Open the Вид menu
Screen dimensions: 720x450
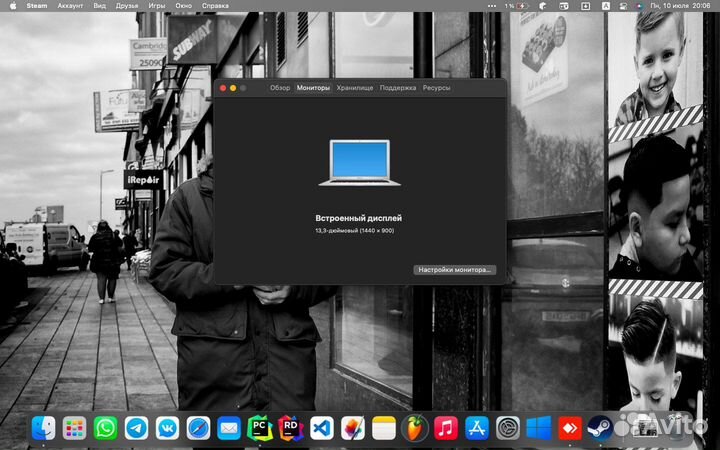[99, 6]
